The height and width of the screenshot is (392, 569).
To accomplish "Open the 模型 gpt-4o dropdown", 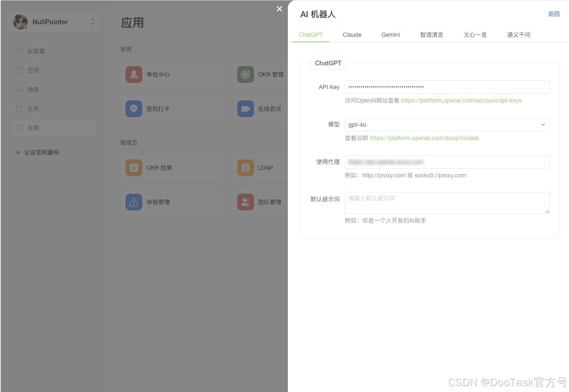I will coord(447,125).
